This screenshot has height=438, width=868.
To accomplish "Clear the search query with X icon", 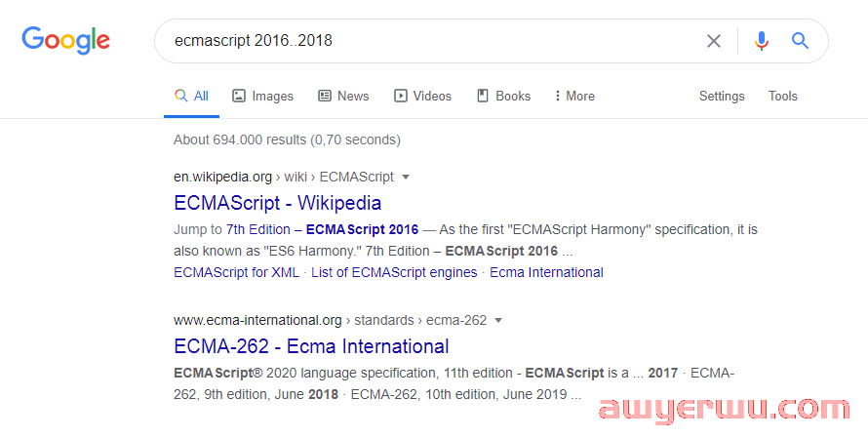I will point(714,41).
